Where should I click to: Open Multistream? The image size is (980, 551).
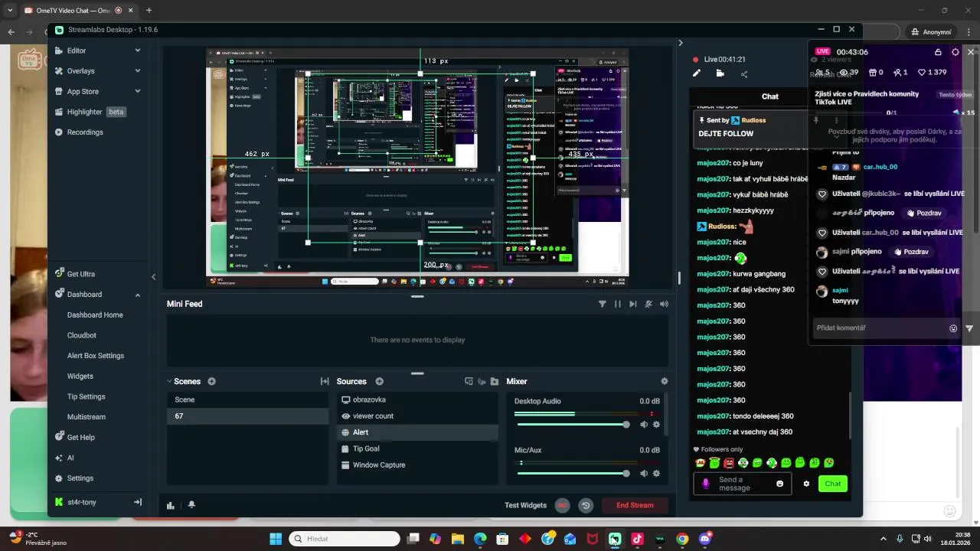[87, 417]
